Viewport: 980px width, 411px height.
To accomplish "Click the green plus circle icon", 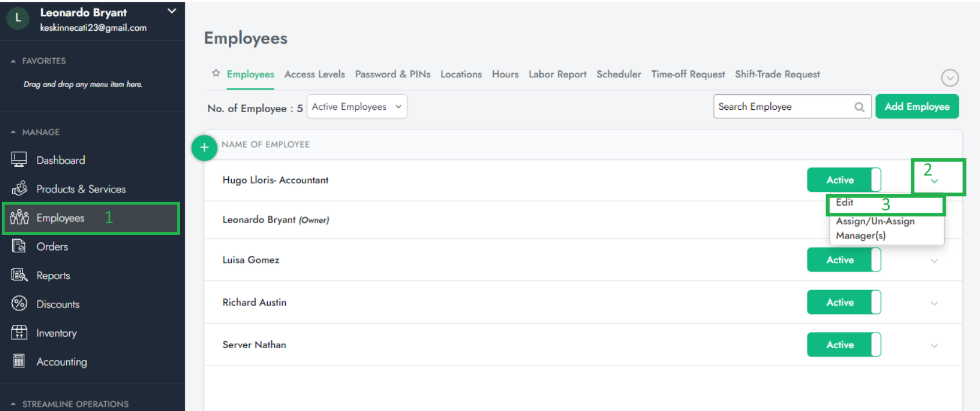I will (x=204, y=148).
